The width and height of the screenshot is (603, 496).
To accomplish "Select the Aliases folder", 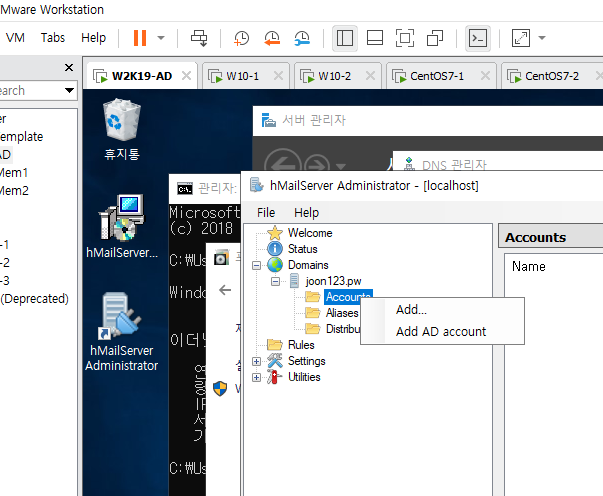I will tap(342, 313).
